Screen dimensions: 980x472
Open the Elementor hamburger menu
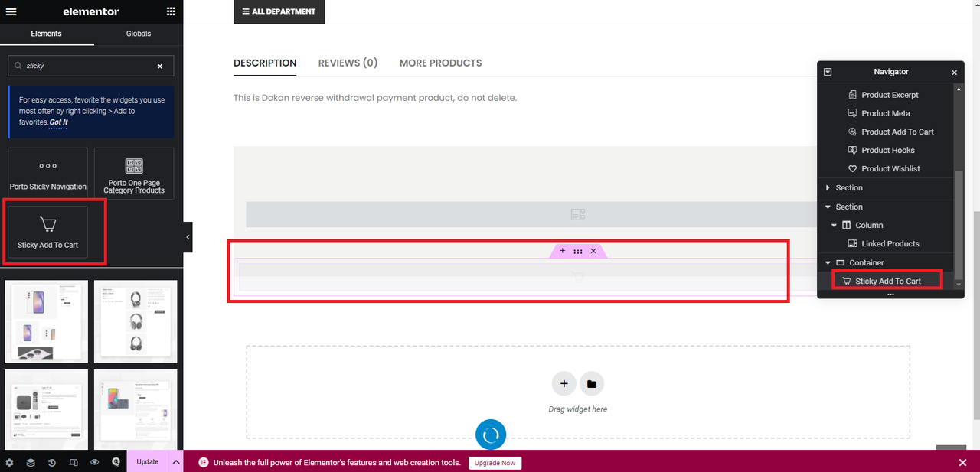[11, 11]
